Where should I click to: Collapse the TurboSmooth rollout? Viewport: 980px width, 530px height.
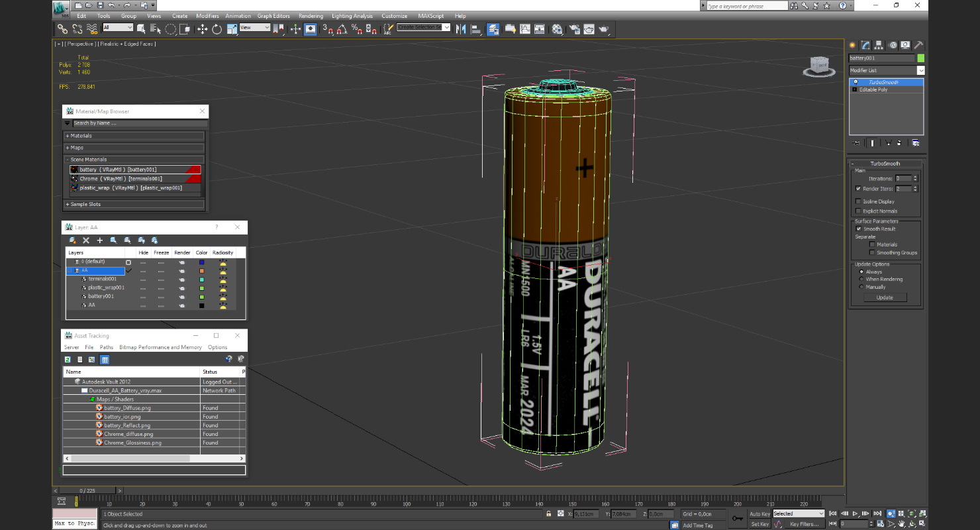coord(885,164)
